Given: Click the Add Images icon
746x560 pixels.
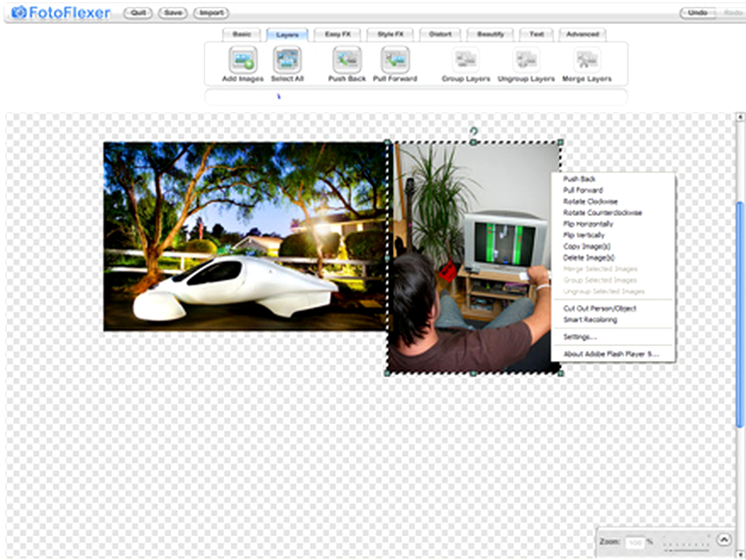Looking at the screenshot, I should 243,60.
